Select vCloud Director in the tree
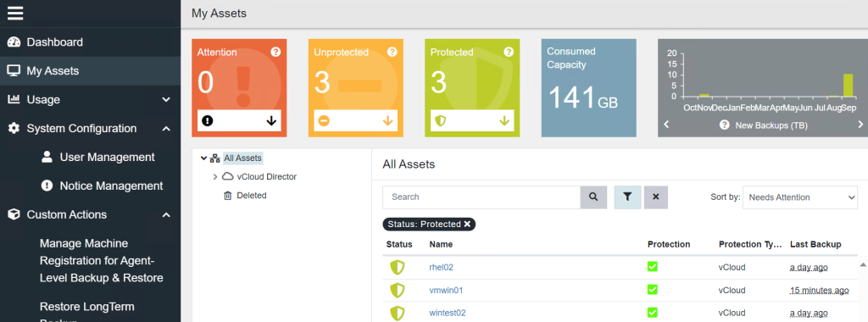868x322 pixels. tap(267, 177)
